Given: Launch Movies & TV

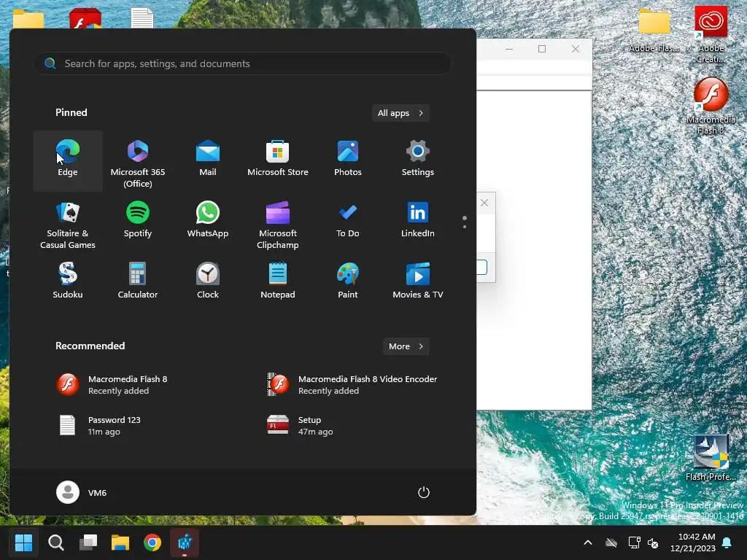Looking at the screenshot, I should [418, 282].
